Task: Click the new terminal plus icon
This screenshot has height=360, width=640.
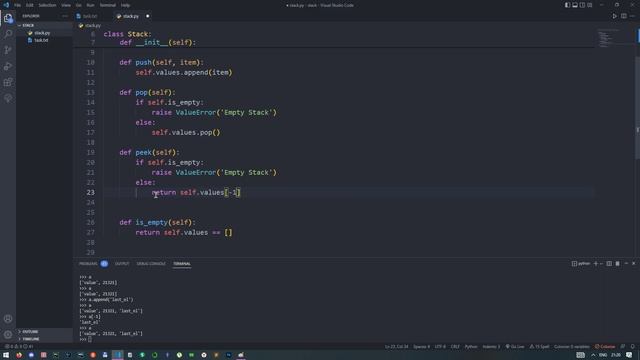Action: pos(596,264)
